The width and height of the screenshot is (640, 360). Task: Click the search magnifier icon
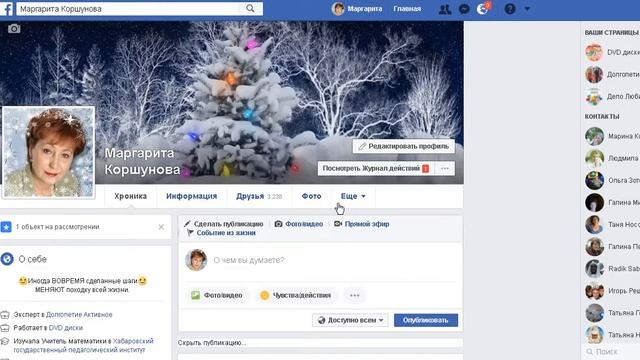pyautogui.click(x=250, y=9)
